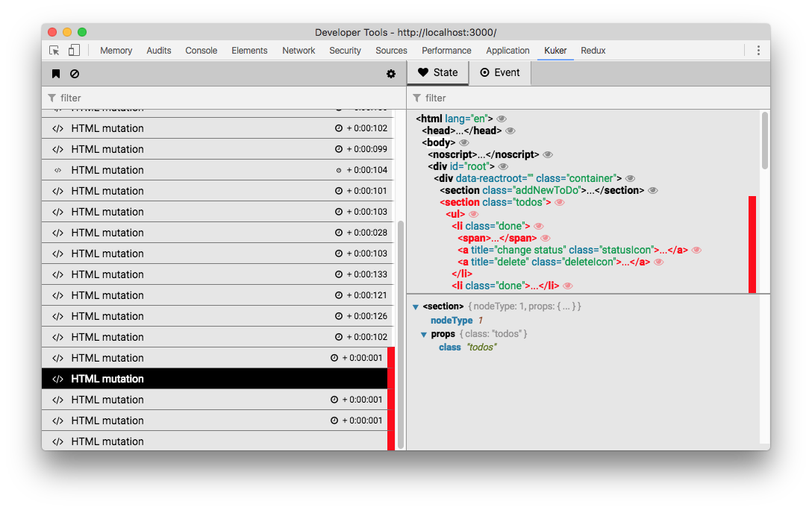Toggle eye icon next to todos section
This screenshot has height=510, width=812.
560,202
